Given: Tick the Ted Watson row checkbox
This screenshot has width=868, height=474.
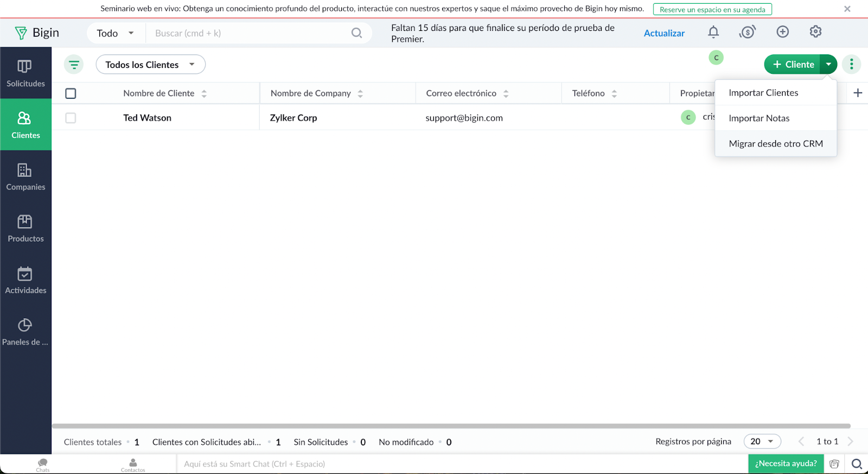Looking at the screenshot, I should coord(71,118).
